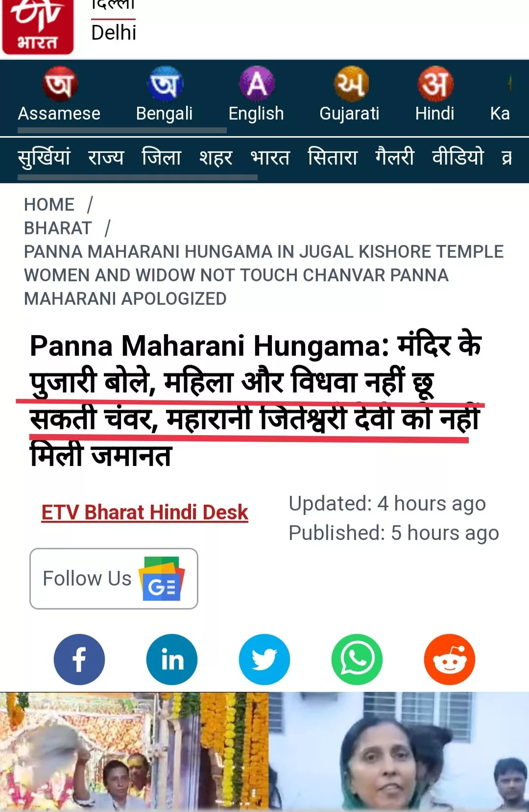Go to the गैलरी section

click(x=395, y=158)
